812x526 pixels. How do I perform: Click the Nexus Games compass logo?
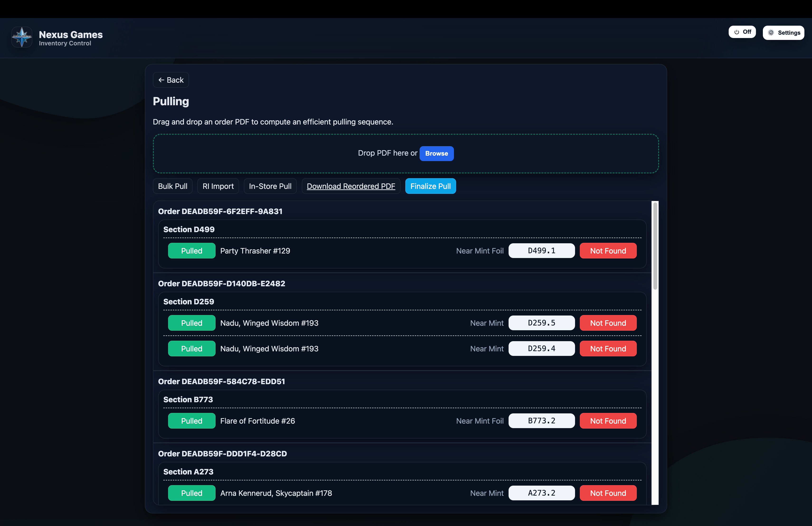tap(22, 37)
